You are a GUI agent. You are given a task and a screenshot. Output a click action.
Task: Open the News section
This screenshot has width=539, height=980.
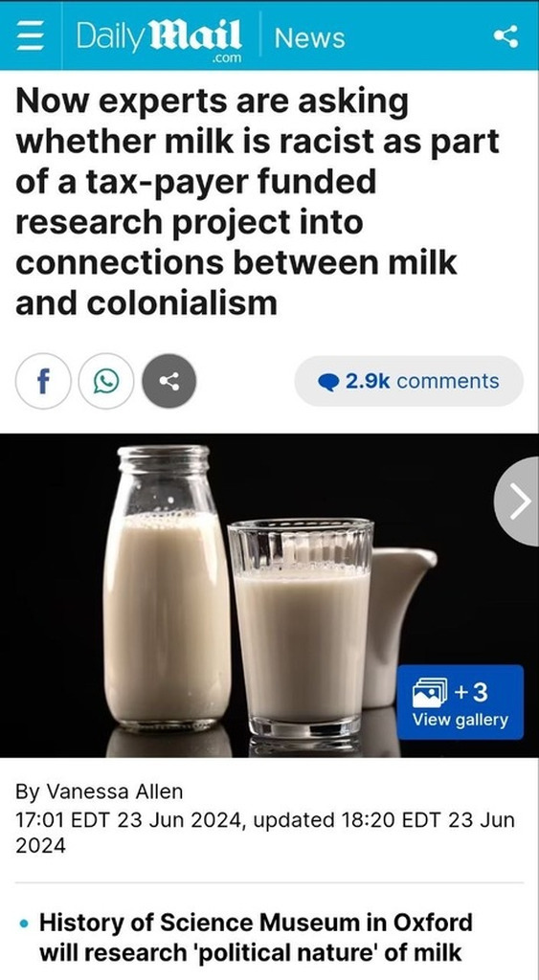(x=309, y=38)
